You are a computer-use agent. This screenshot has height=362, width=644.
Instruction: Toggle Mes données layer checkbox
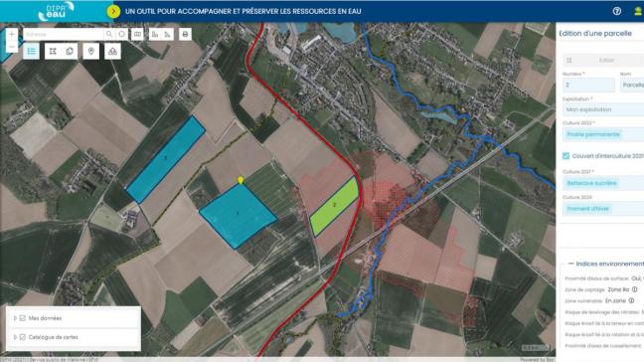[23, 318]
